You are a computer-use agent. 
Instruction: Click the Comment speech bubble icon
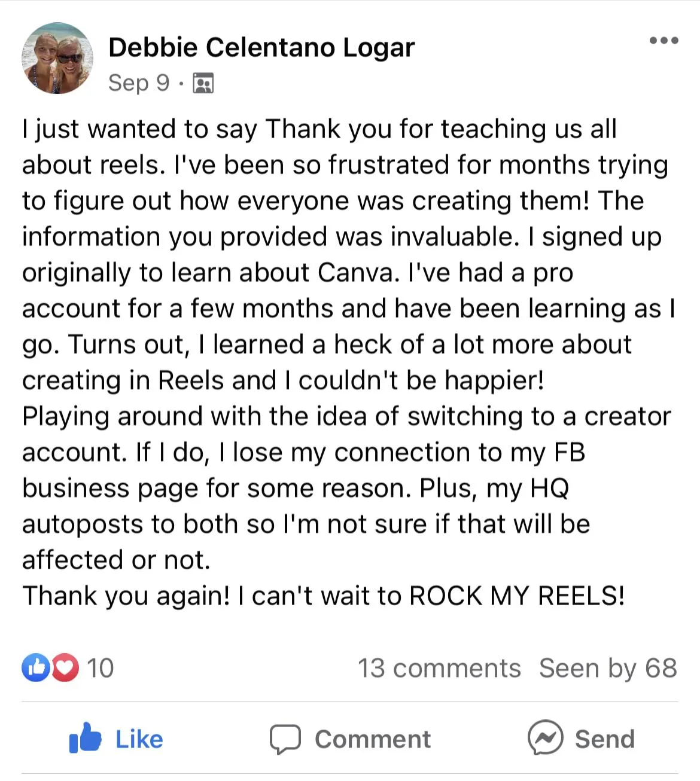click(x=285, y=739)
